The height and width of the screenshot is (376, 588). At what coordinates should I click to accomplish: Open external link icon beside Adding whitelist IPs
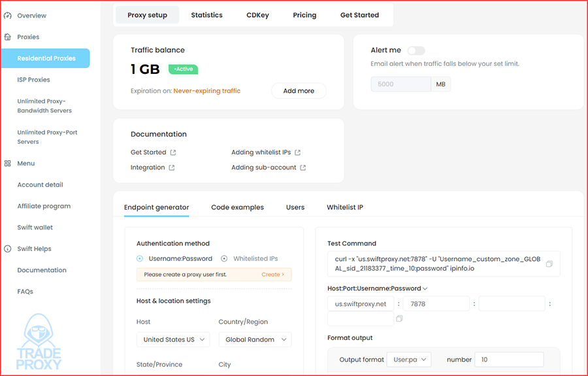[297, 152]
